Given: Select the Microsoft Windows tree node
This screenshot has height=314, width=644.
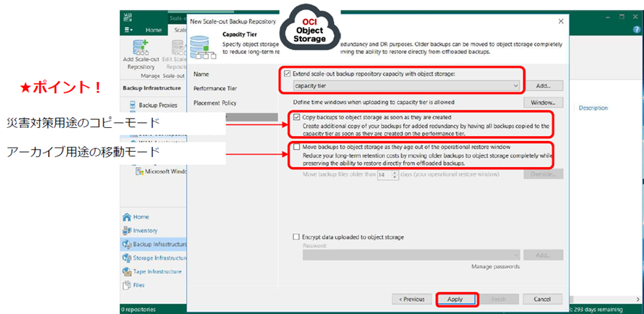Looking at the screenshot, I should tap(161, 172).
